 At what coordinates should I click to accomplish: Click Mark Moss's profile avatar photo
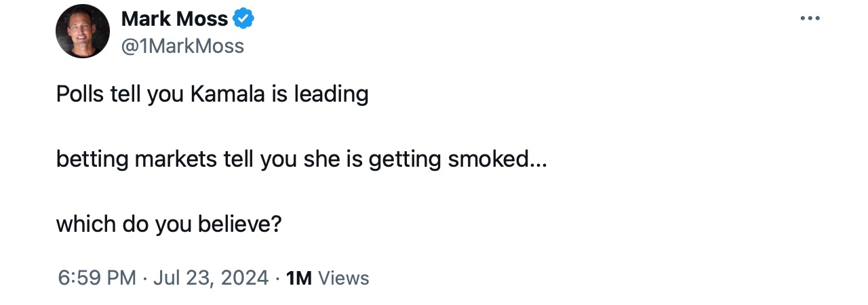pyautogui.click(x=83, y=31)
